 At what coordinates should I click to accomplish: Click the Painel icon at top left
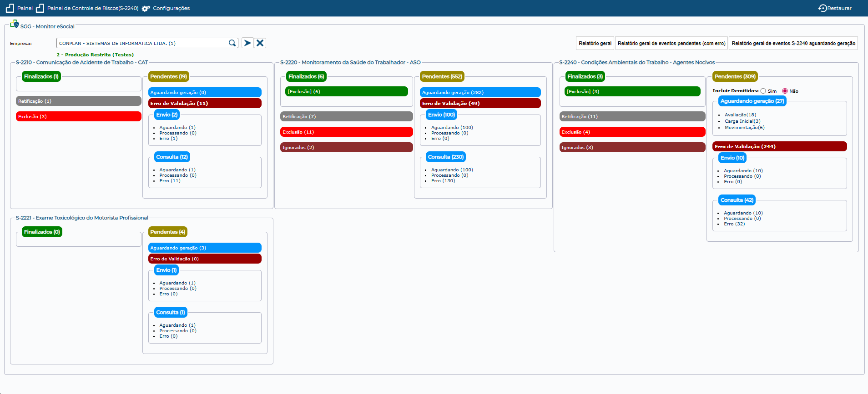click(x=10, y=8)
